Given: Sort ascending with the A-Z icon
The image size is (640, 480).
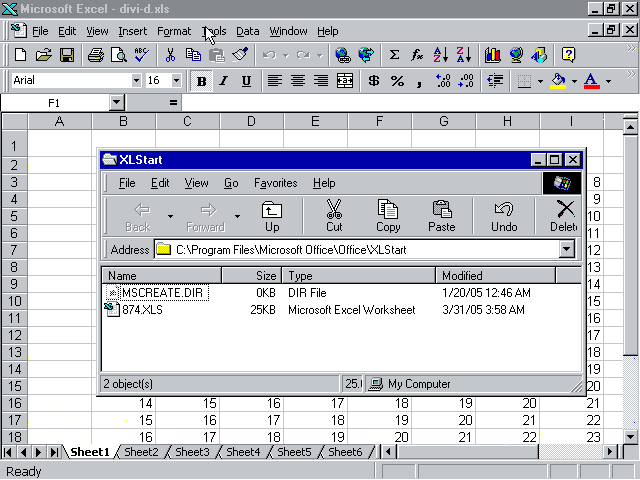Looking at the screenshot, I should pyautogui.click(x=441, y=55).
